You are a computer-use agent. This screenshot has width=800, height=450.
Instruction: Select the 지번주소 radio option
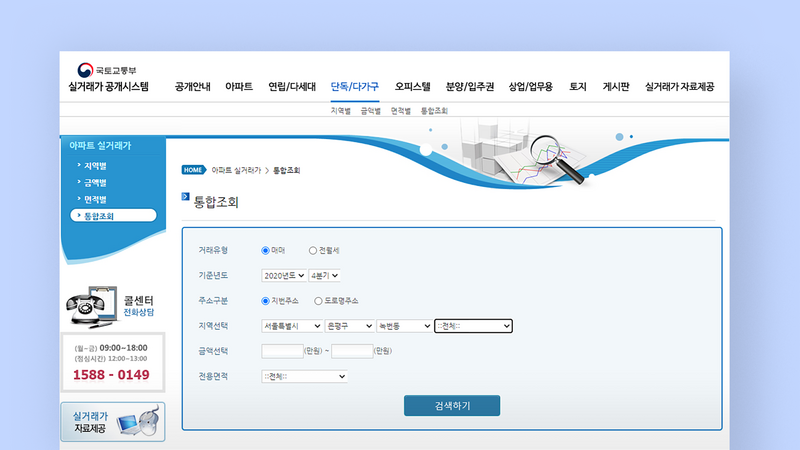265,300
